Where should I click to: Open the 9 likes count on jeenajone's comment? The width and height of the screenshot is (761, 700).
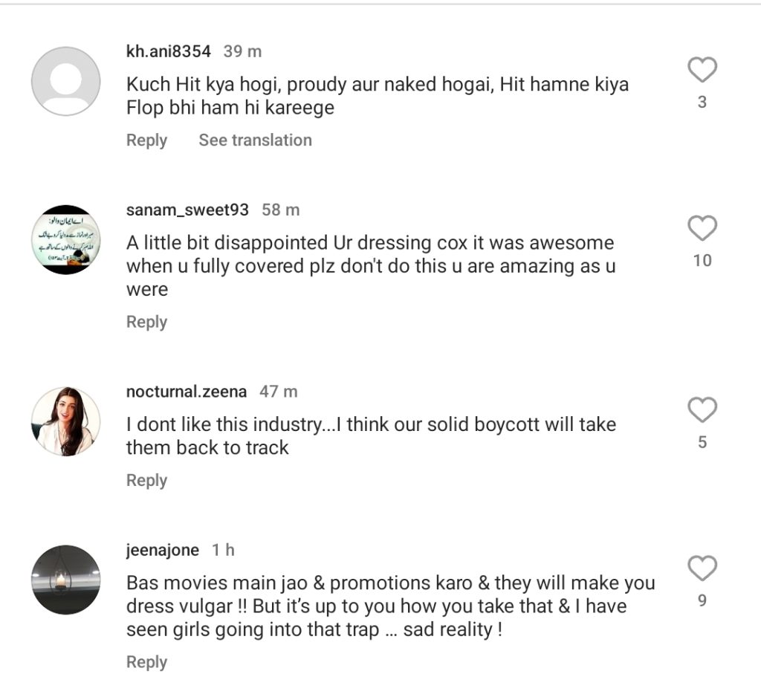pyautogui.click(x=702, y=600)
